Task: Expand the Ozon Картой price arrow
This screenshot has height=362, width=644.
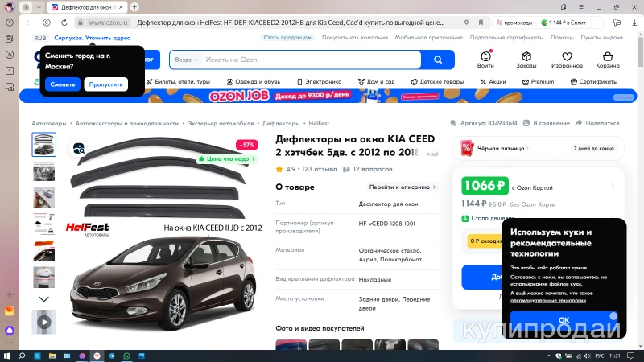Action: pos(613,187)
